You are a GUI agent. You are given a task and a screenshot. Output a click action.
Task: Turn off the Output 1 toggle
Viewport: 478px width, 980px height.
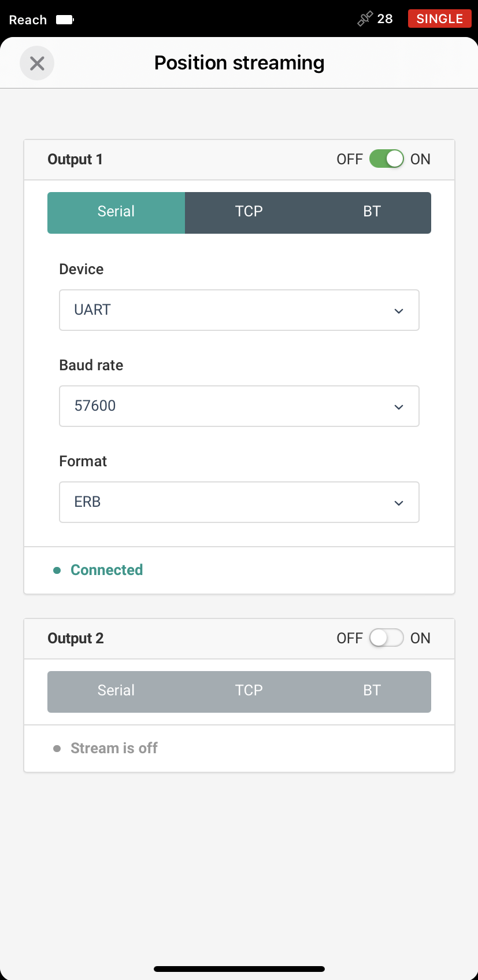click(x=386, y=159)
